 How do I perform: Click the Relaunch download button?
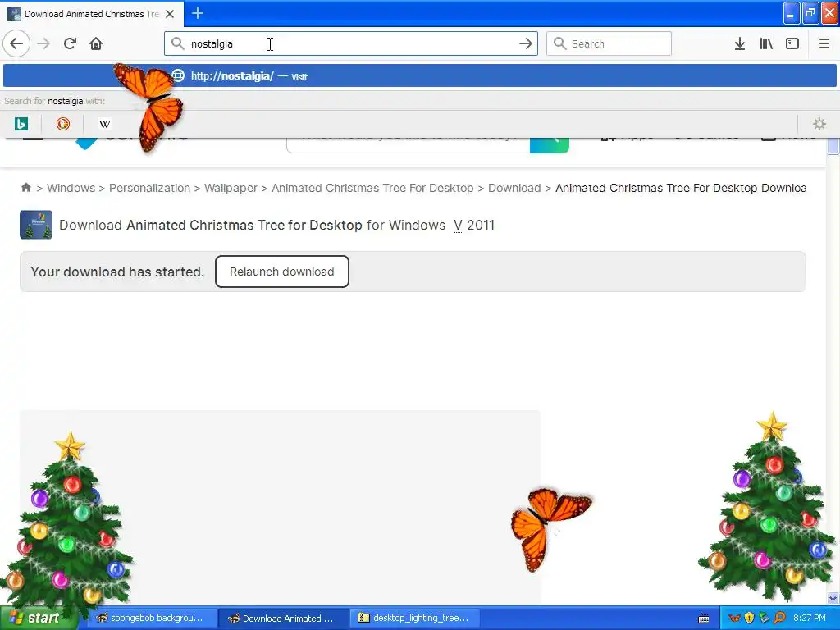pos(282,272)
